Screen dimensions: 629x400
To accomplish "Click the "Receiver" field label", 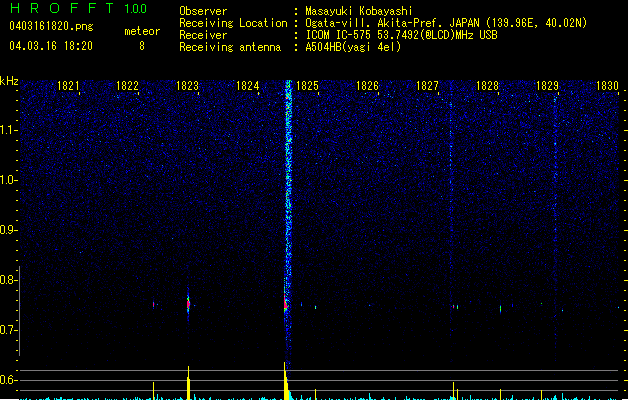I will click(x=203, y=35).
